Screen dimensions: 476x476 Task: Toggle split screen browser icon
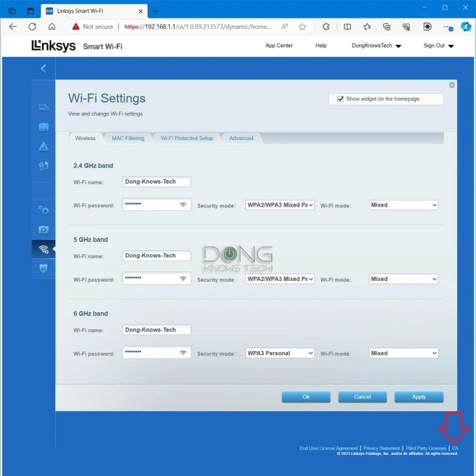347,27
